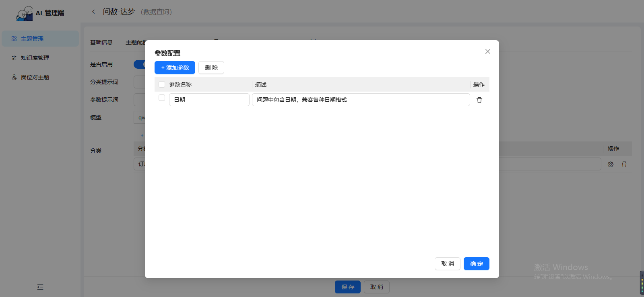Check the select-all checkbox in table header
Image resolution: width=644 pixels, height=297 pixels.
click(162, 84)
